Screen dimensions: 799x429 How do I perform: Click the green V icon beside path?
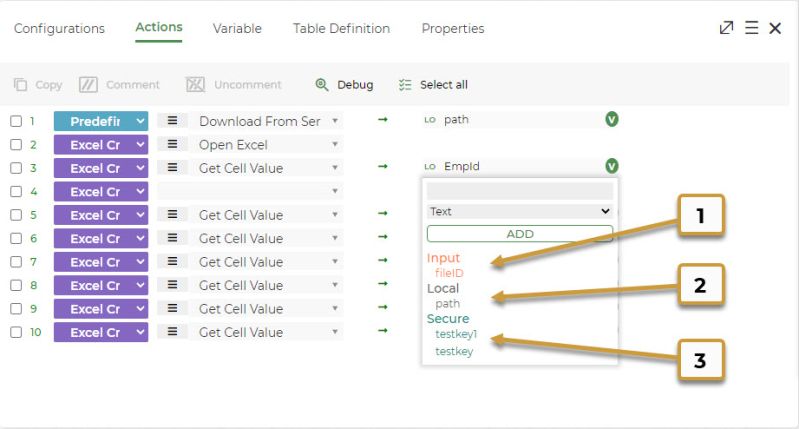pos(611,120)
